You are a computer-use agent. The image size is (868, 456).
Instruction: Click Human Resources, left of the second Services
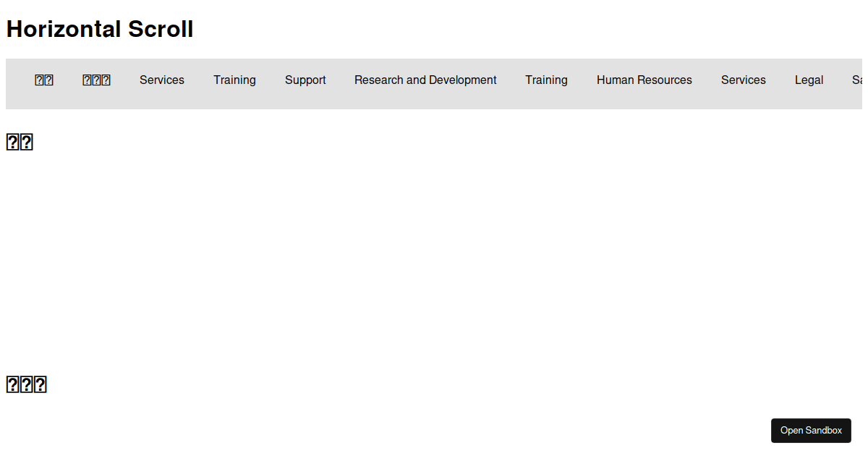click(644, 80)
